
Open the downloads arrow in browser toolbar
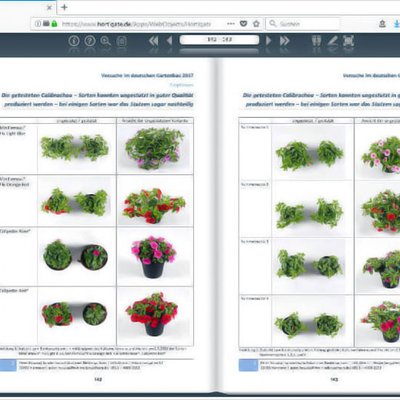[397, 24]
